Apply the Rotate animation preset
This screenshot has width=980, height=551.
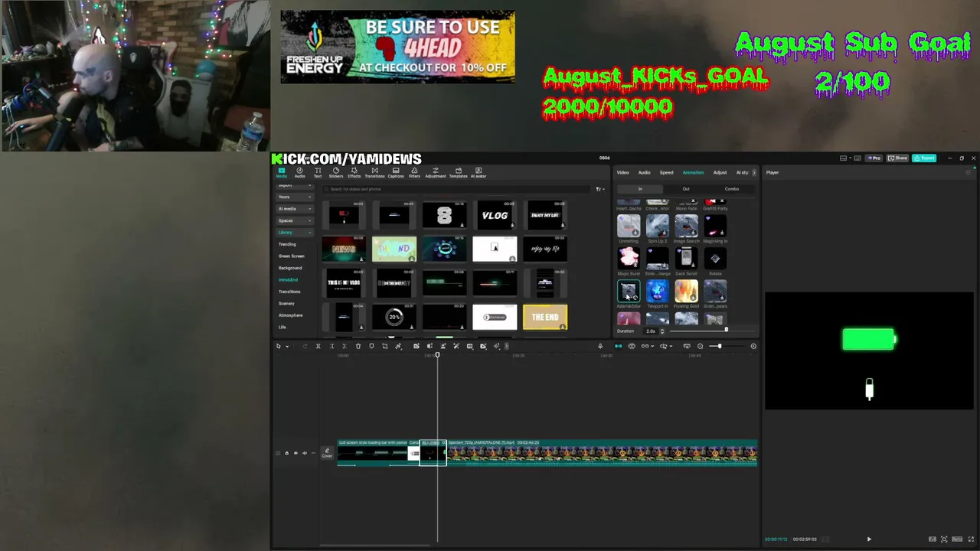click(x=715, y=261)
